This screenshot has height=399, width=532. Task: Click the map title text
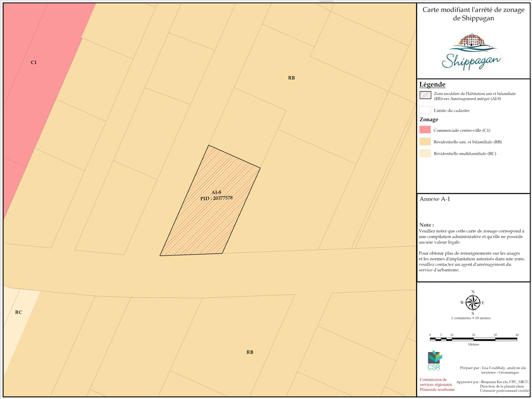click(473, 14)
